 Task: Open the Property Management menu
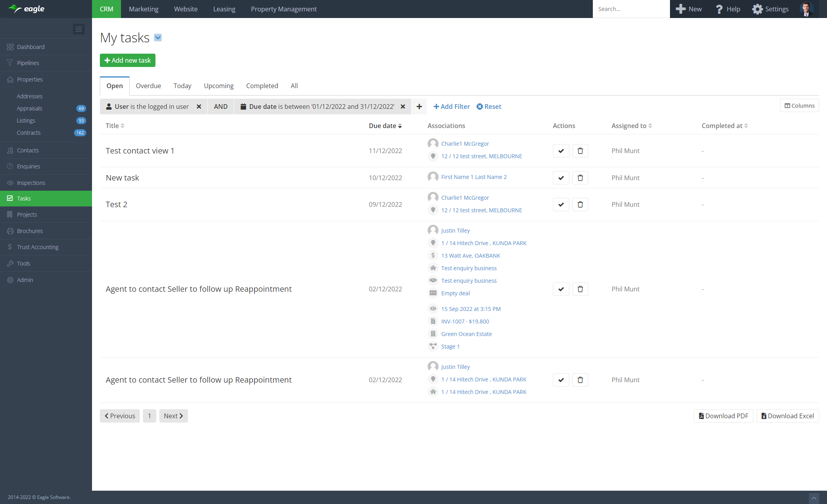283,9
